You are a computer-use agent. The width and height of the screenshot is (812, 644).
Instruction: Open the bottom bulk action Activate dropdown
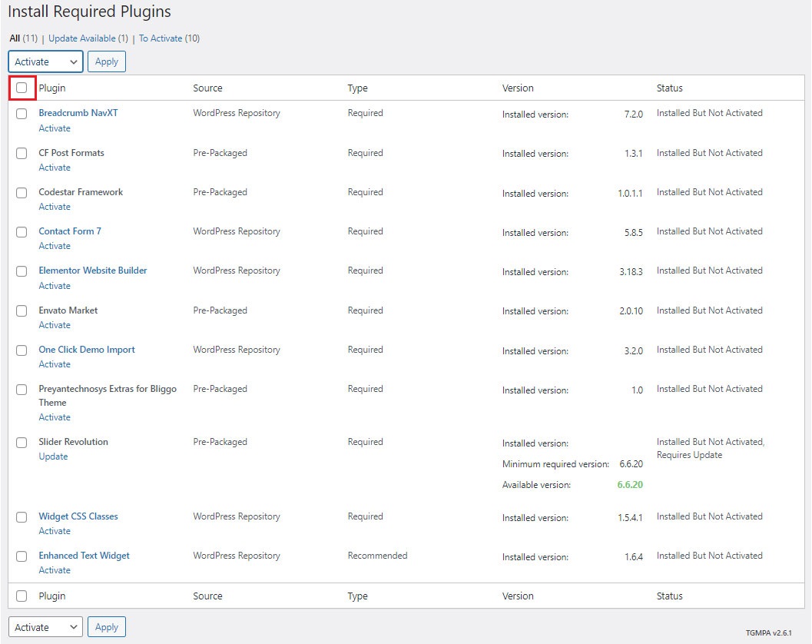(45, 627)
